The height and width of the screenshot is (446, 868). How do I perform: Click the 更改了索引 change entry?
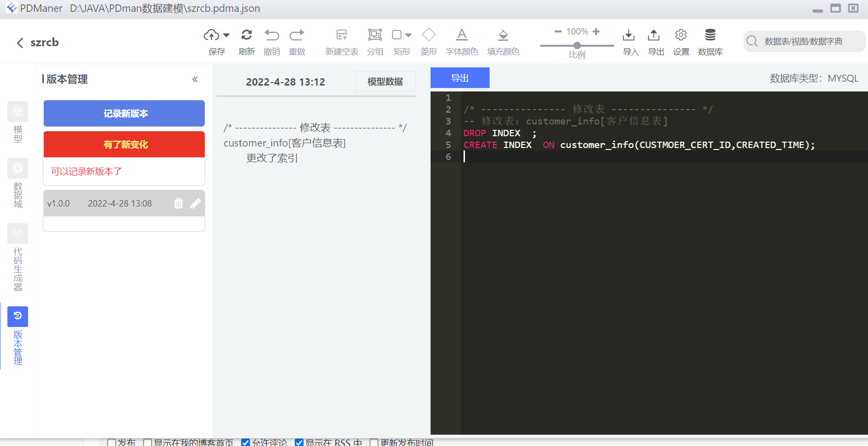tap(272, 158)
